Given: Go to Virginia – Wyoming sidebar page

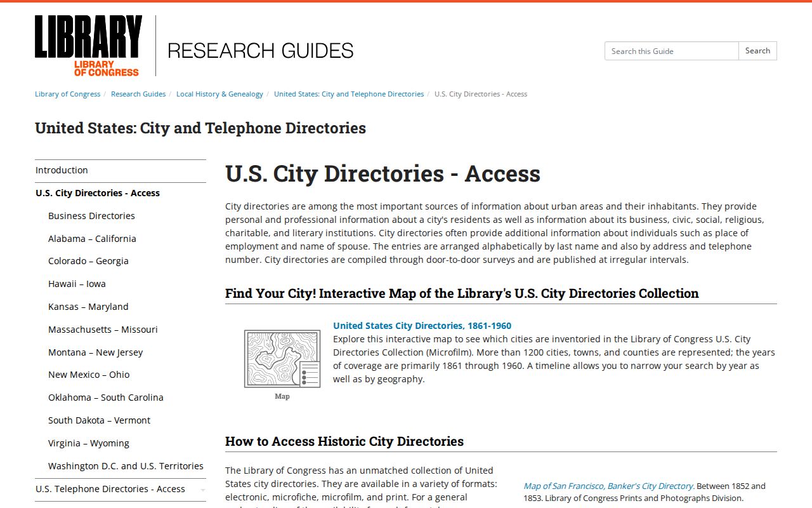Looking at the screenshot, I should pyautogui.click(x=88, y=443).
